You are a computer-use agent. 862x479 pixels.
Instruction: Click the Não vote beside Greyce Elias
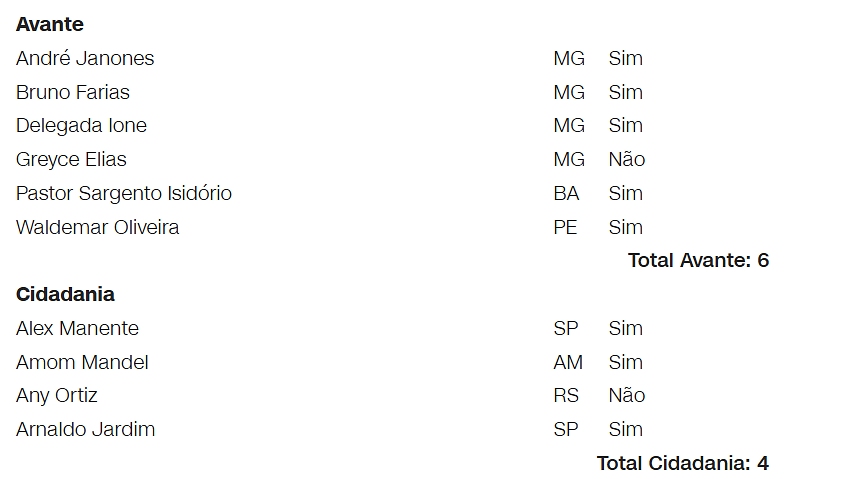[627, 159]
